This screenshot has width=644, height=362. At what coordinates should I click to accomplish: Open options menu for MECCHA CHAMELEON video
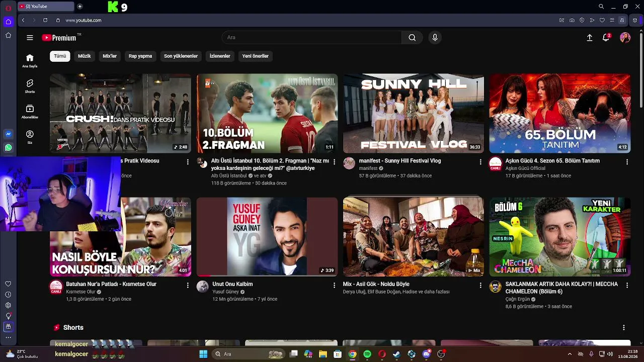point(627,285)
